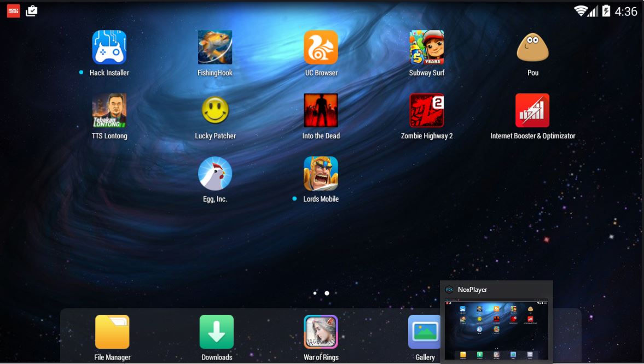644x364 pixels.
Task: Tap the battery charging icon
Action: 606,11
